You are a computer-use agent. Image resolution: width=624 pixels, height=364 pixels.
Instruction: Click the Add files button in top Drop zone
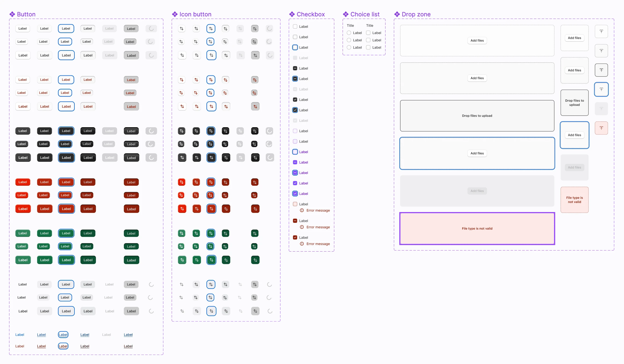[477, 40]
